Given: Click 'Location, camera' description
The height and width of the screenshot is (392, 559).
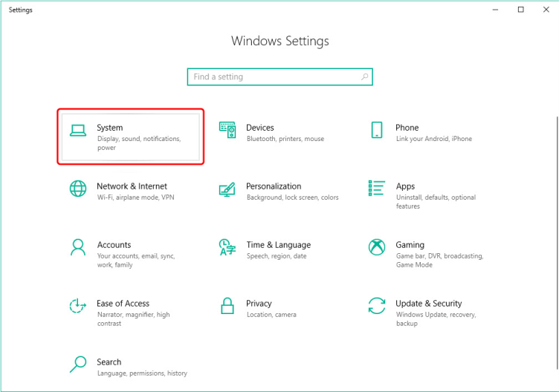Looking at the screenshot, I should [x=271, y=315].
